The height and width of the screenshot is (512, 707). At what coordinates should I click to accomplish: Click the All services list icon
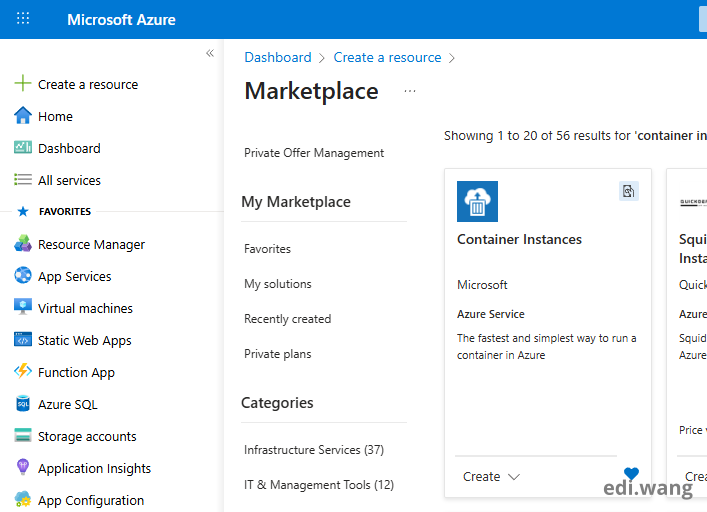click(x=23, y=180)
